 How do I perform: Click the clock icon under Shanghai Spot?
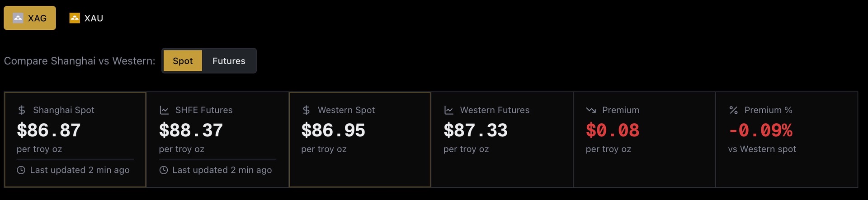(21, 170)
